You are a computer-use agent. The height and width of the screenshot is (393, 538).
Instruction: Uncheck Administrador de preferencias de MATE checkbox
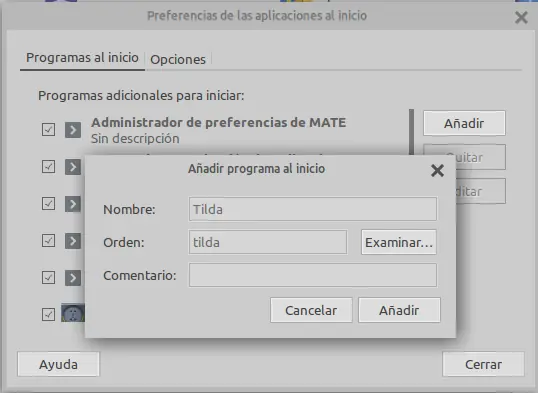pyautogui.click(x=48, y=130)
